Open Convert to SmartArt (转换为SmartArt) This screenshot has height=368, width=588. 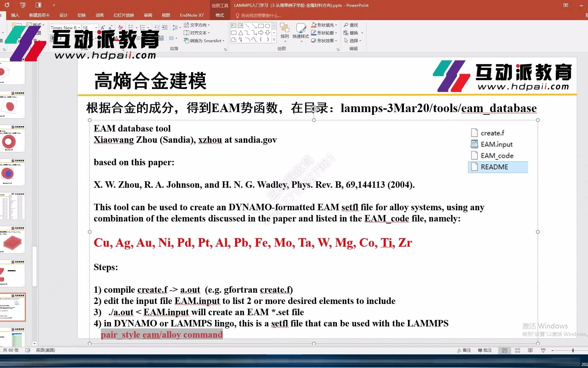coord(203,41)
